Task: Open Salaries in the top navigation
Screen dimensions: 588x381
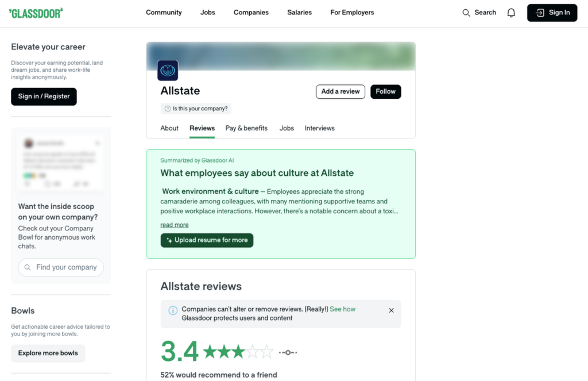Action: pyautogui.click(x=299, y=12)
